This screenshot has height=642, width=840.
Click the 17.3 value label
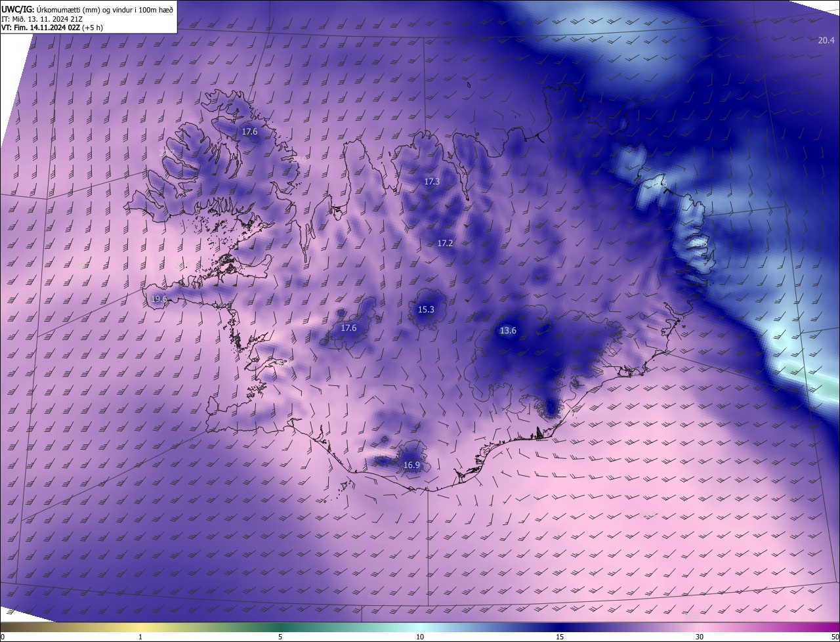tap(432, 182)
